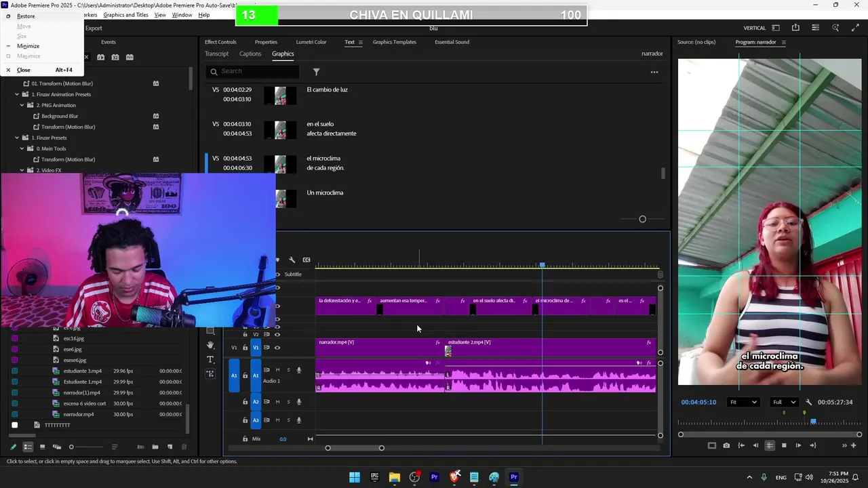
Task: Toggle the guides button in Program monitor
Action: tap(770, 445)
